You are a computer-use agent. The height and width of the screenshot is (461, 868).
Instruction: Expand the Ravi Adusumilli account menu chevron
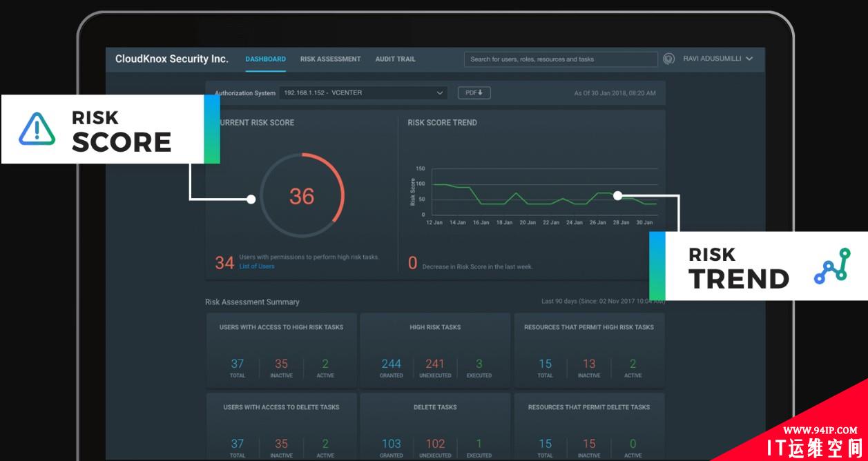point(749,59)
